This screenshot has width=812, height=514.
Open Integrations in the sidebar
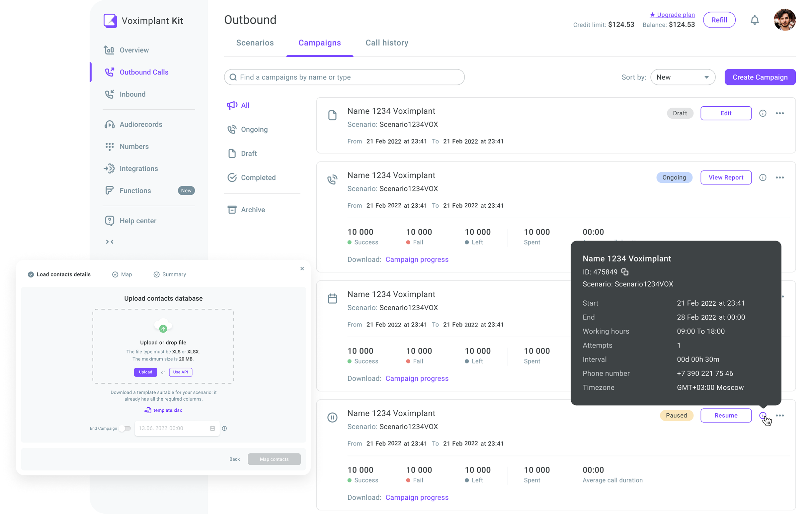coord(131,168)
